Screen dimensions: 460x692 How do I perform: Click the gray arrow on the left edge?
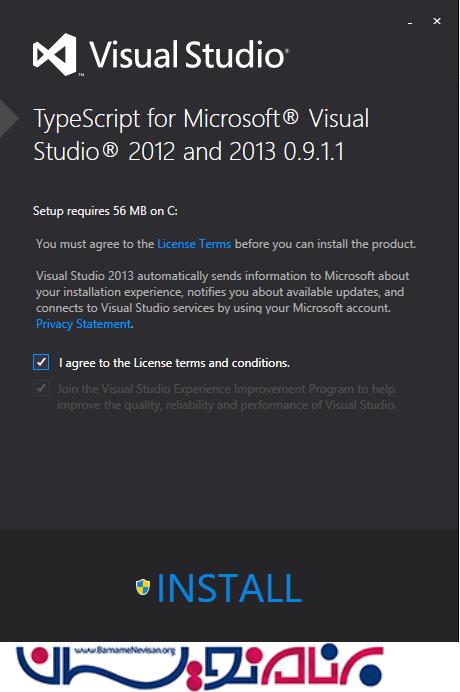point(9,118)
